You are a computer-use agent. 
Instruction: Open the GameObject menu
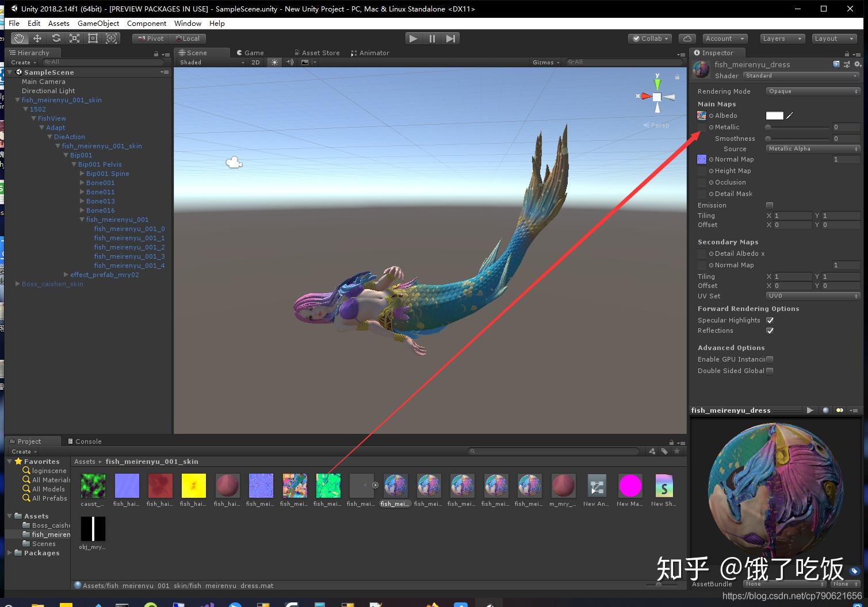pos(98,23)
